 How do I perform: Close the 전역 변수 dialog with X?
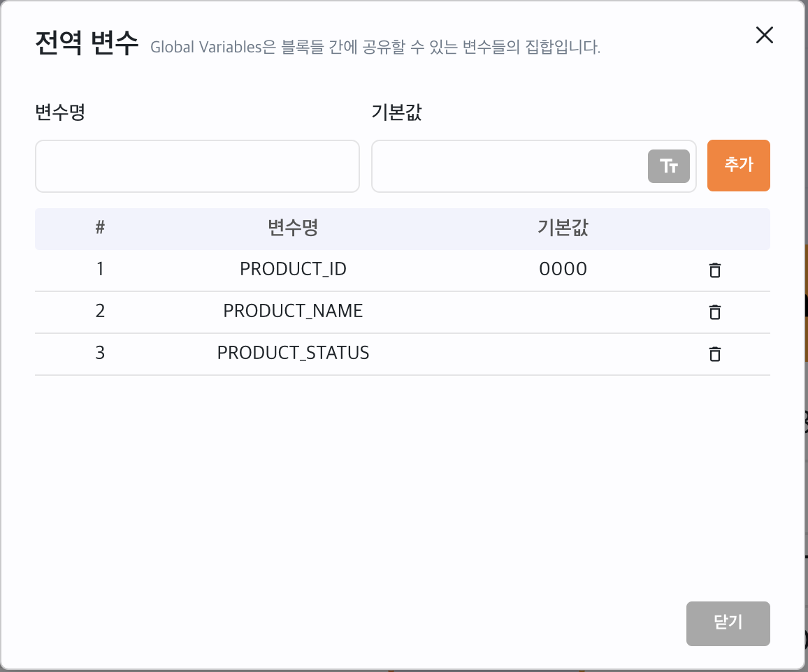764,35
